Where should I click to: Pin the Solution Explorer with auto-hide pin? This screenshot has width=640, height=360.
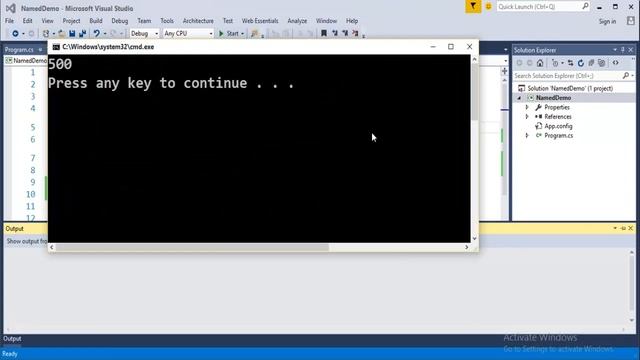623,50
